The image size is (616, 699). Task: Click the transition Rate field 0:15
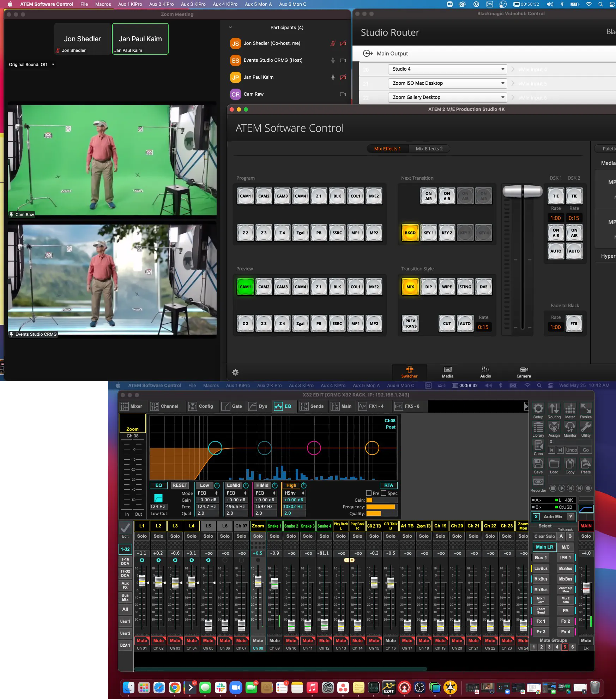[483, 327]
